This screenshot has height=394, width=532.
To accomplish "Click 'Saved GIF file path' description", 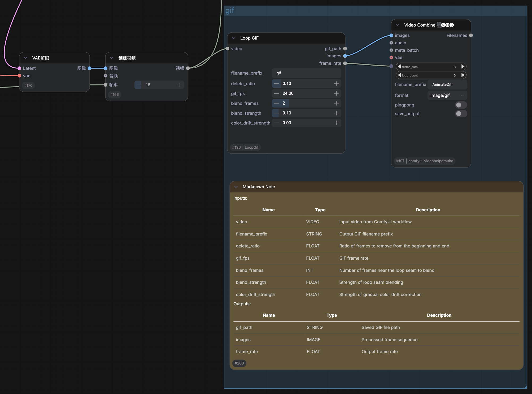I will (x=381, y=327).
